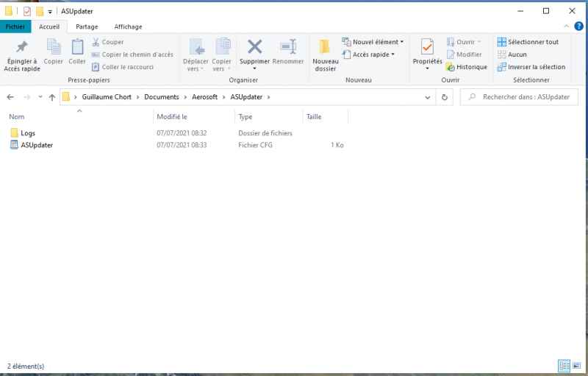Expand the address bar history dropdown

tap(428, 97)
